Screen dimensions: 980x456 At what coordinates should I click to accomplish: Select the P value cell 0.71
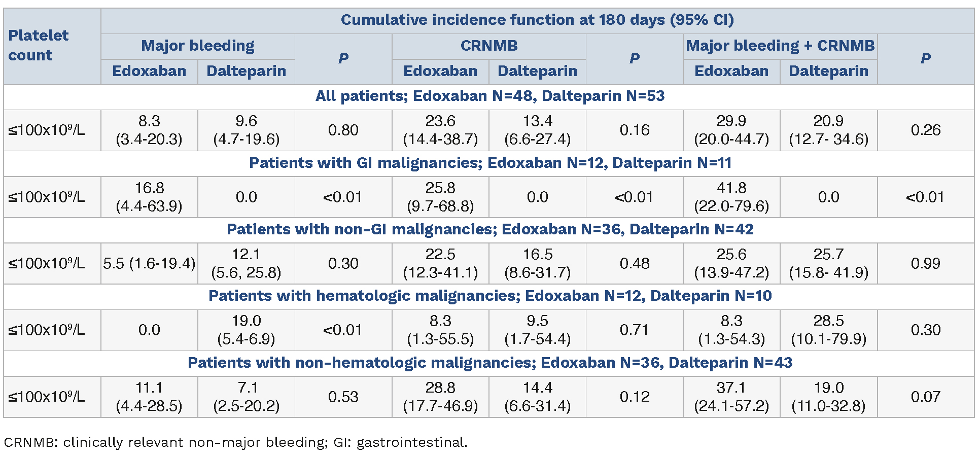point(634,330)
